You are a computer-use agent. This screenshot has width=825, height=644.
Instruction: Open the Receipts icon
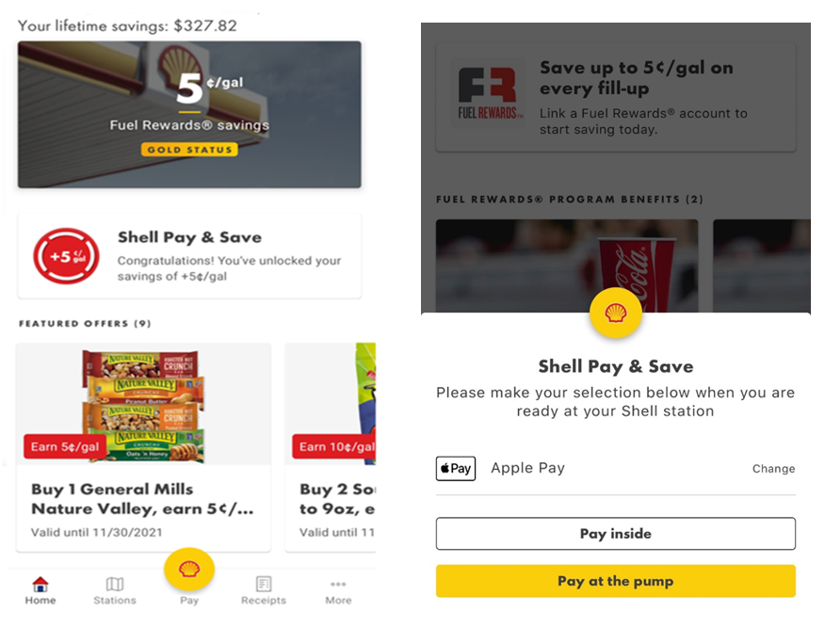(x=264, y=584)
